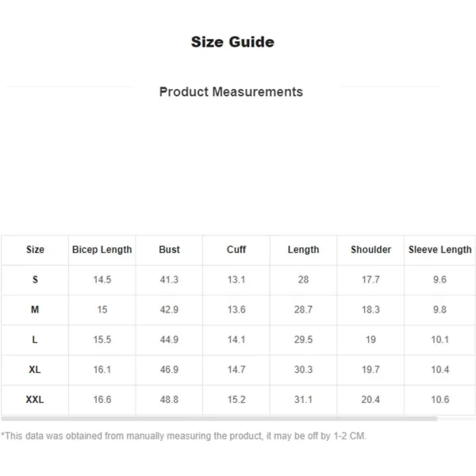Click the 19 shoulder value for L
476x476 pixels.
370,340
